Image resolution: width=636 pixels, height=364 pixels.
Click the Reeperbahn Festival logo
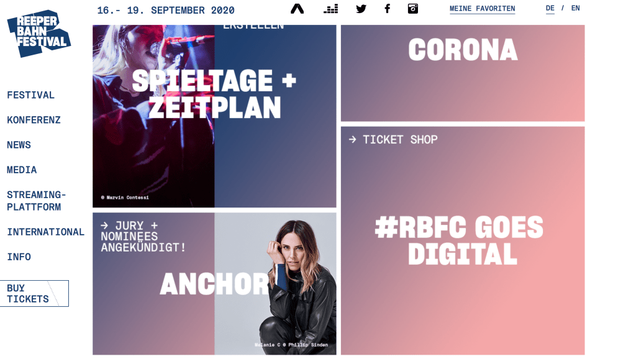(39, 34)
